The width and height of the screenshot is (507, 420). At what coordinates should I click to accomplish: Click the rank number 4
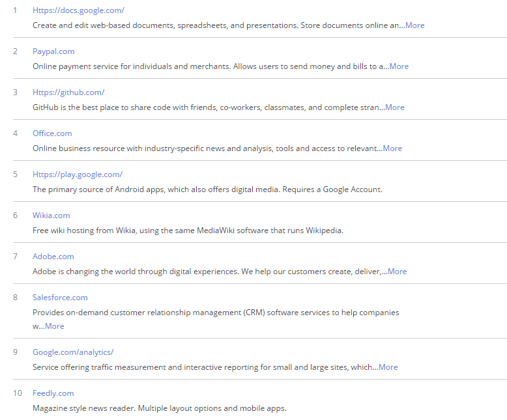click(15, 133)
